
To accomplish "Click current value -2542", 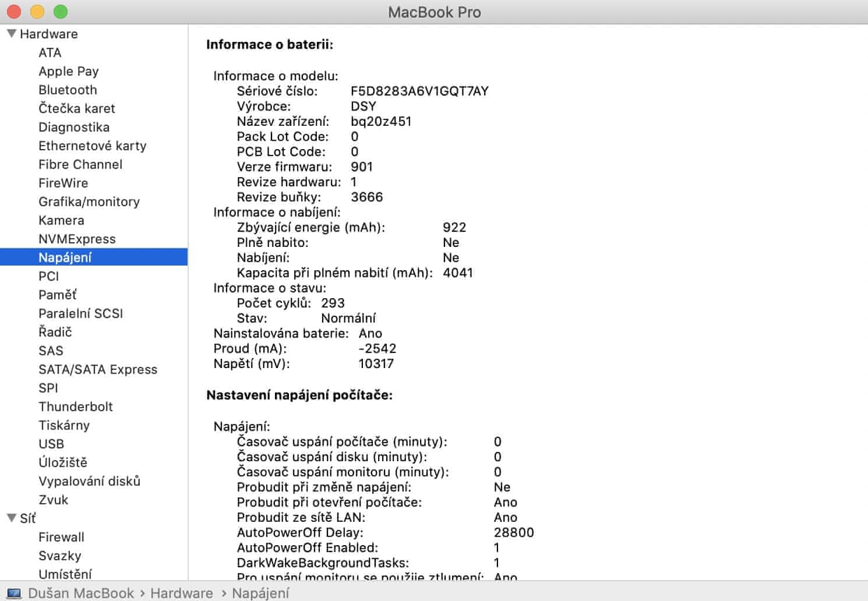I will click(x=377, y=348).
